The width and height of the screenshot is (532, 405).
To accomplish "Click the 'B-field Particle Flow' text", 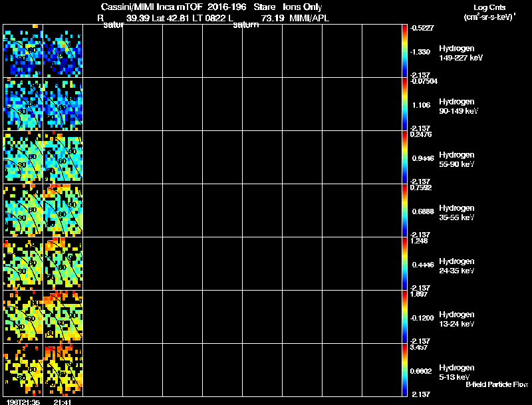I will pos(497,384).
